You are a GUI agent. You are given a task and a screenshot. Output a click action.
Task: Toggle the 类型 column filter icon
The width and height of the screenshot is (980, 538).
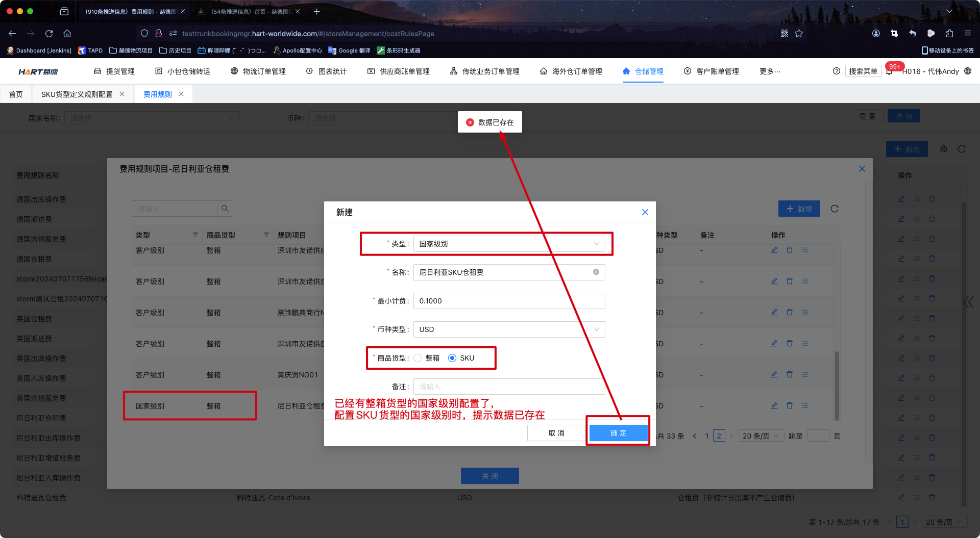tap(195, 235)
